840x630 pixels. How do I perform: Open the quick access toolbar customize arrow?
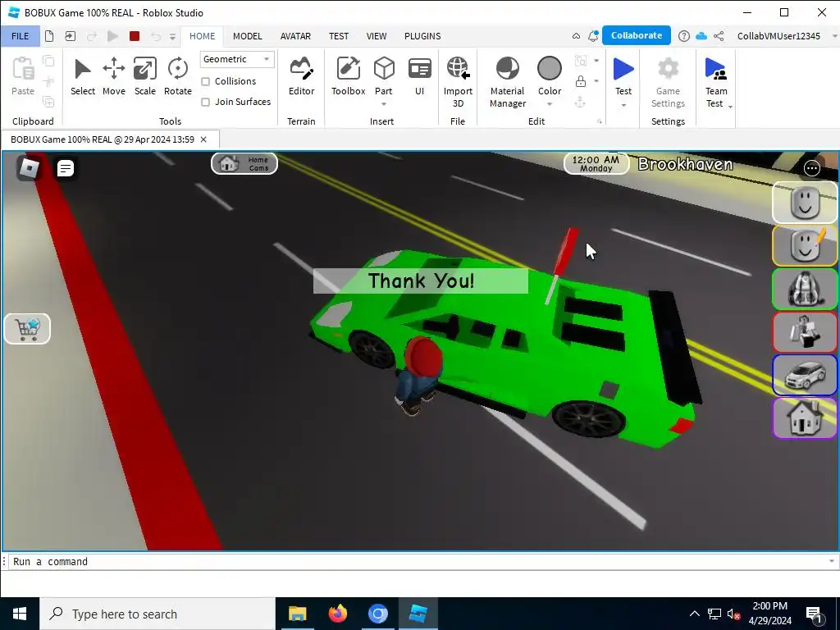pyautogui.click(x=172, y=36)
